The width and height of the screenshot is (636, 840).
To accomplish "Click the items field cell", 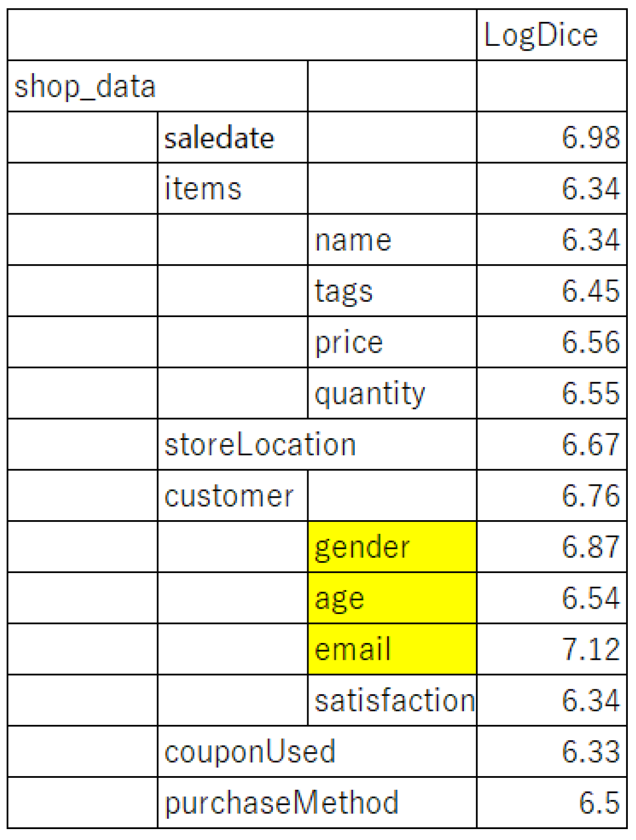I will 203,189.
